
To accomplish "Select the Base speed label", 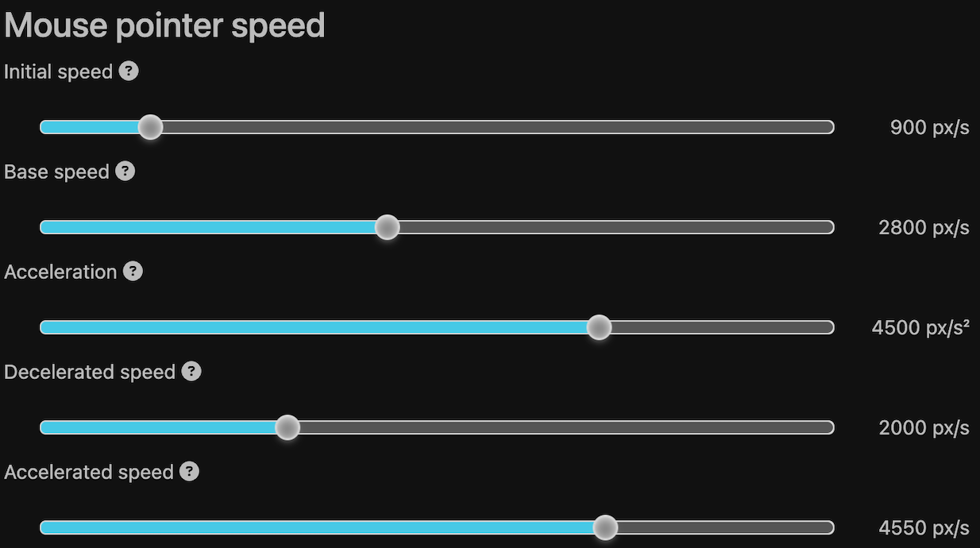I will [56, 172].
